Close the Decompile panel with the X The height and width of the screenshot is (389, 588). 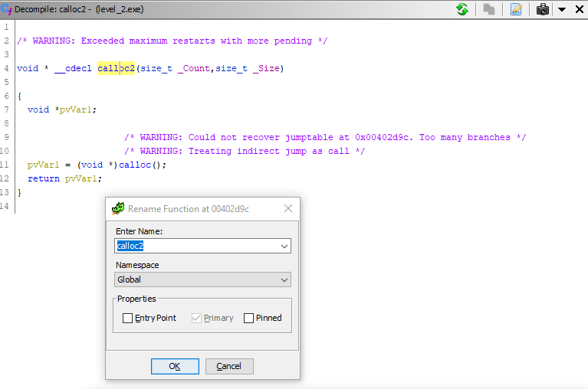[580, 9]
